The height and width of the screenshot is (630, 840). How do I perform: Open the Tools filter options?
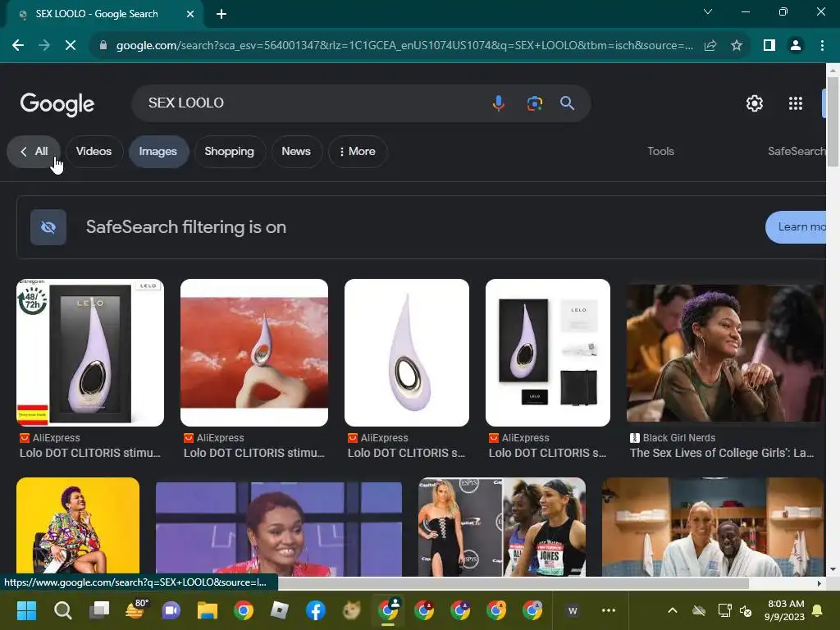660,151
